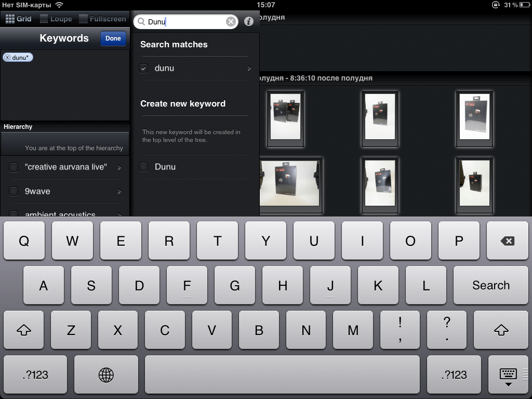Hide the on-screen keyboard

[508, 375]
